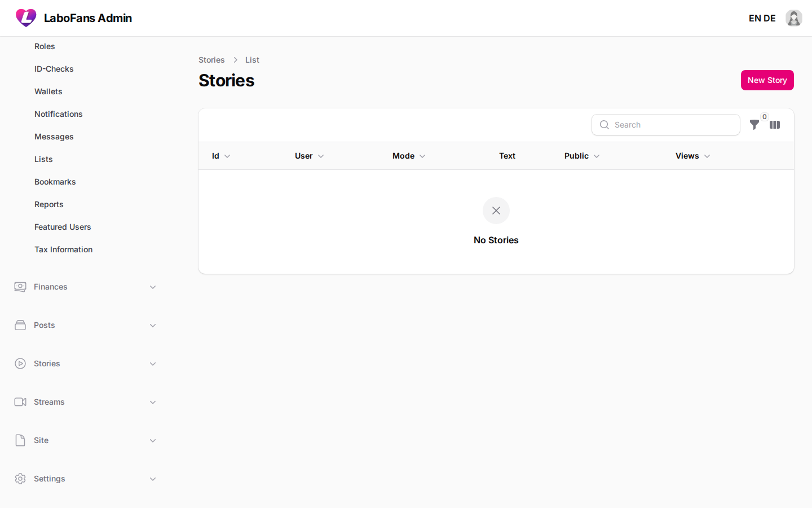This screenshot has width=812, height=508.
Task: Click the Text column header
Action: click(x=507, y=156)
